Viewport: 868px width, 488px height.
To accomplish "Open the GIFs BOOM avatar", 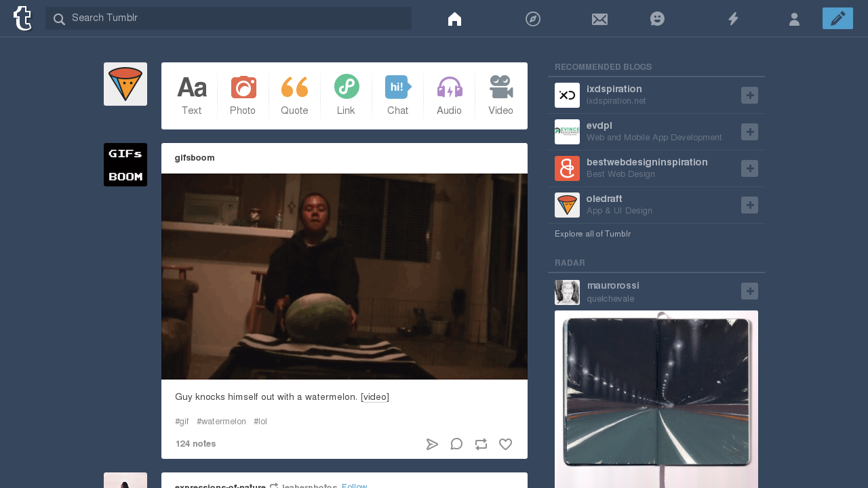I will 125,165.
